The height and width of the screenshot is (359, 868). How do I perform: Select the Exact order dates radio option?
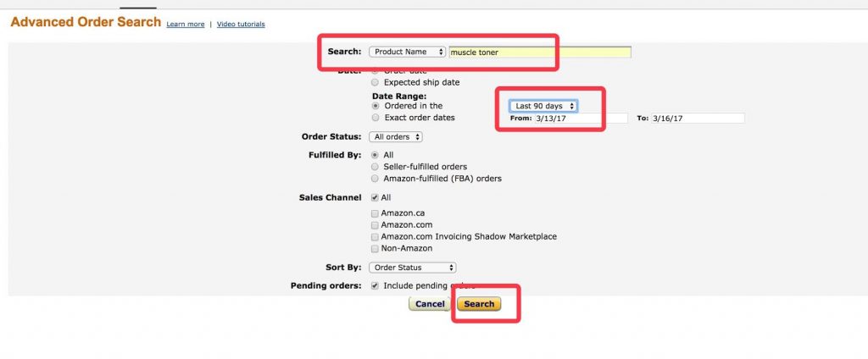(376, 118)
